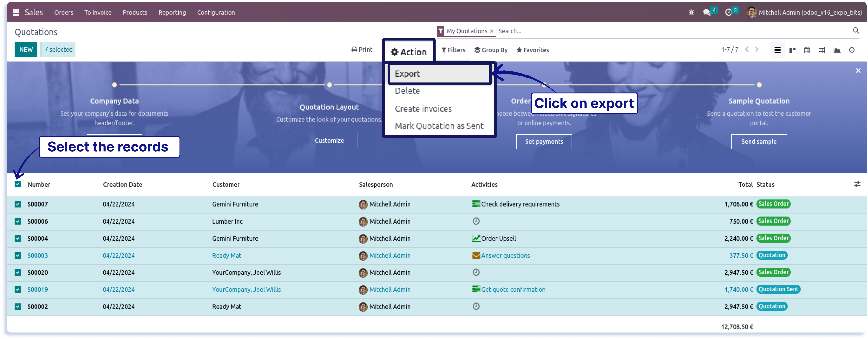868x339 pixels.
Task: Click the onboarding progress dot above Quotation Layout
Action: click(x=330, y=85)
